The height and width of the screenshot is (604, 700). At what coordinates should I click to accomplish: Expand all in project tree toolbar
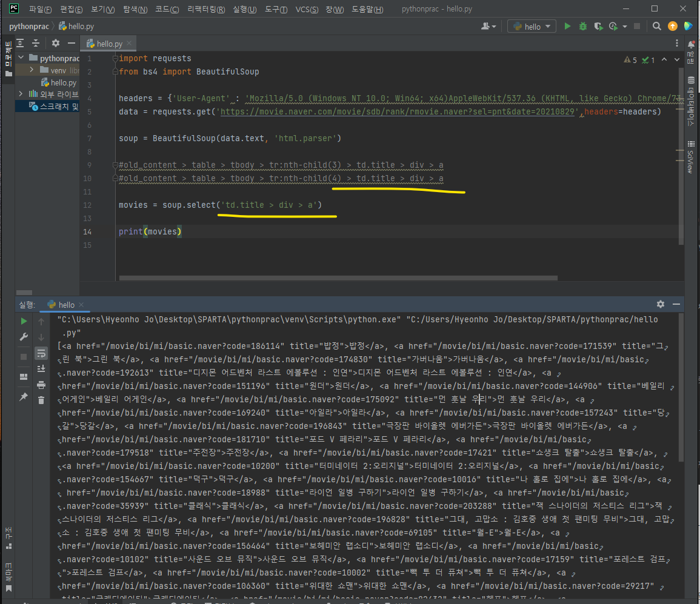(21, 43)
